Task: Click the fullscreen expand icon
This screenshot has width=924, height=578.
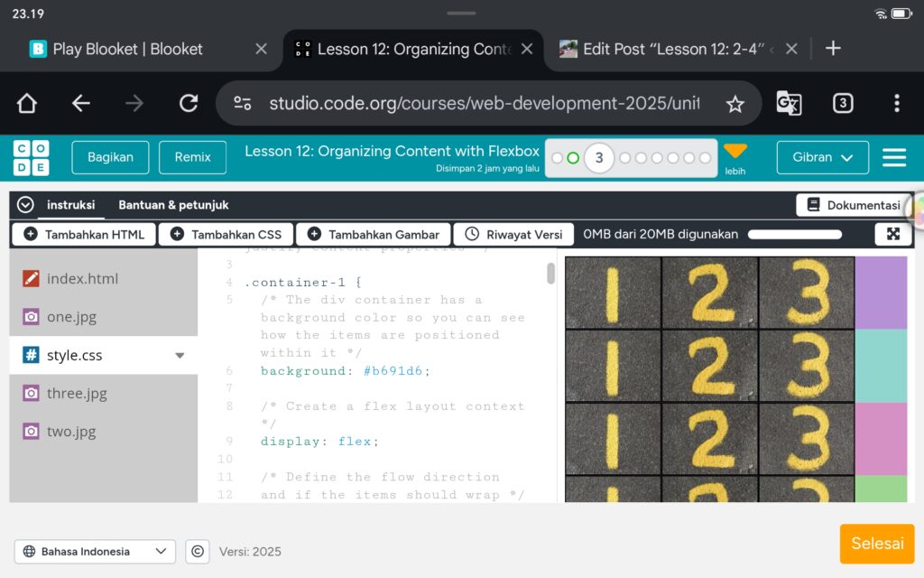Action: click(892, 234)
